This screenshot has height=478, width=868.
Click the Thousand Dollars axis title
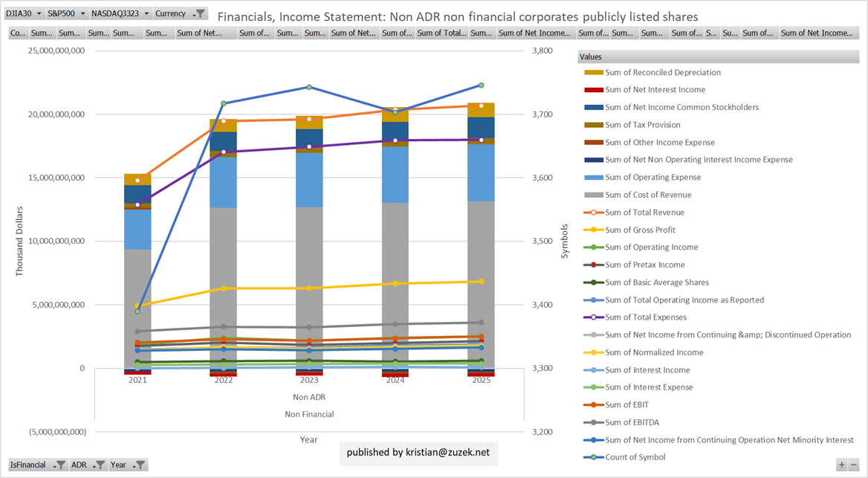20,242
